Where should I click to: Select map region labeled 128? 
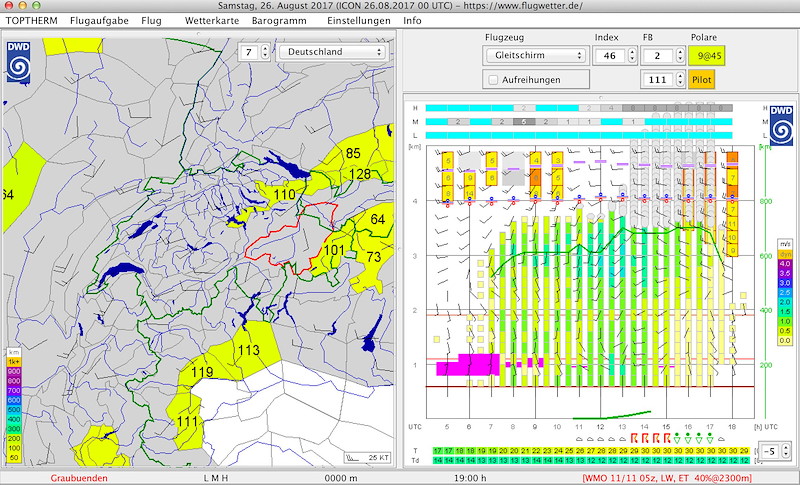click(360, 174)
